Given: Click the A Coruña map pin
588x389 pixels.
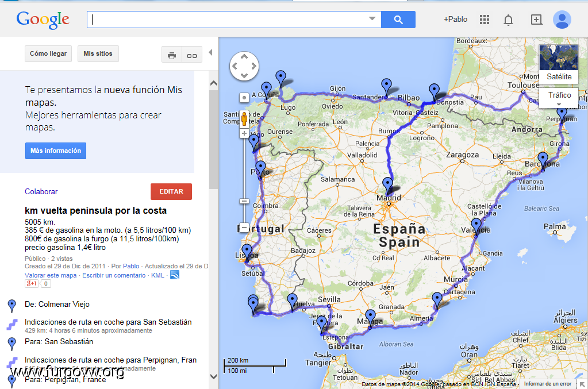Looking at the screenshot, I should (266, 90).
